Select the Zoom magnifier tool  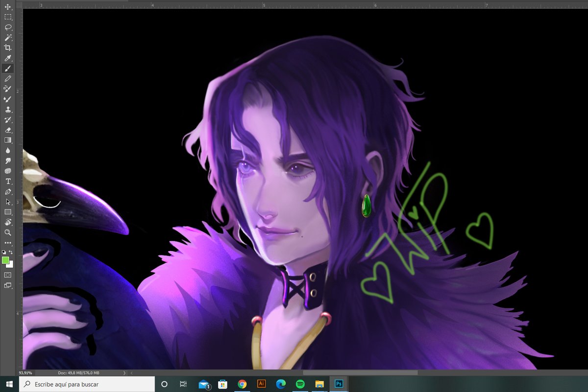click(8, 233)
